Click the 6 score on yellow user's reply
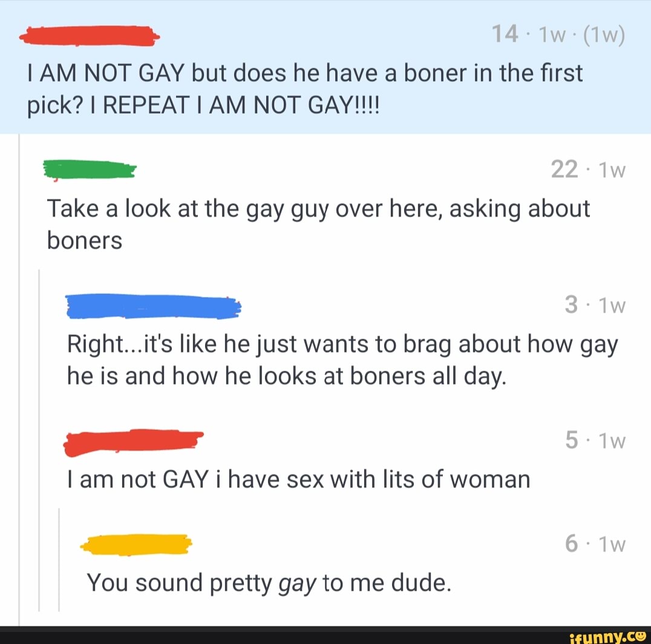 [571, 544]
